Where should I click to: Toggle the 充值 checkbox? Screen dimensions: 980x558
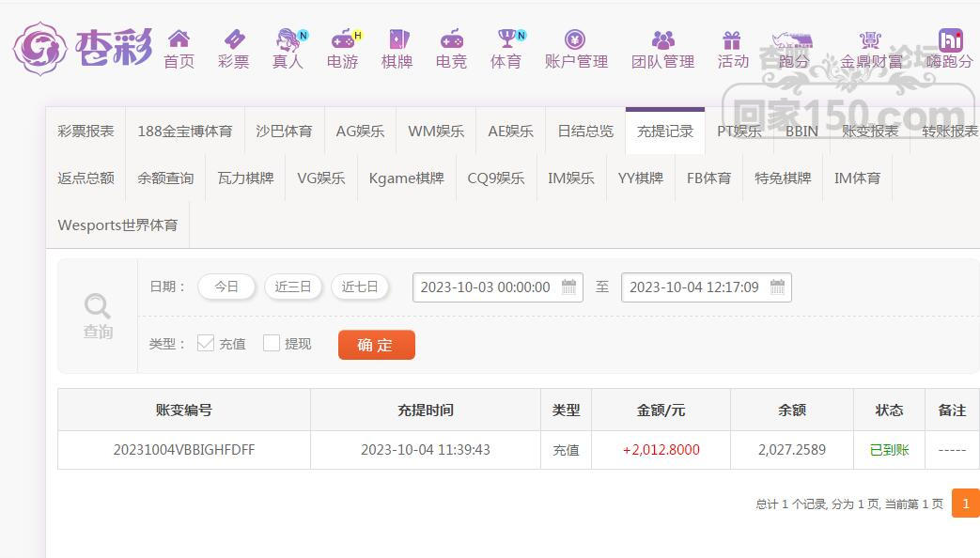pos(206,344)
